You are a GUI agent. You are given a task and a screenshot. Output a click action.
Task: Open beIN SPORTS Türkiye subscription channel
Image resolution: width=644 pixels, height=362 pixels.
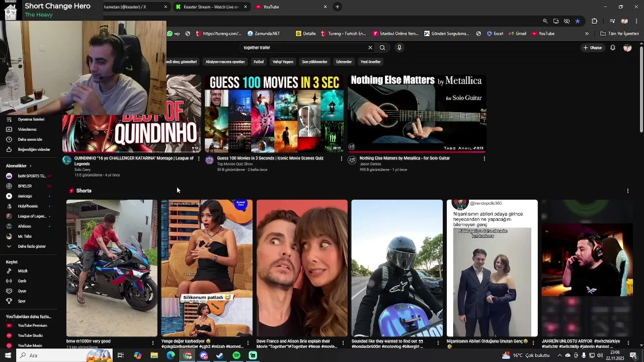[x=28, y=176]
